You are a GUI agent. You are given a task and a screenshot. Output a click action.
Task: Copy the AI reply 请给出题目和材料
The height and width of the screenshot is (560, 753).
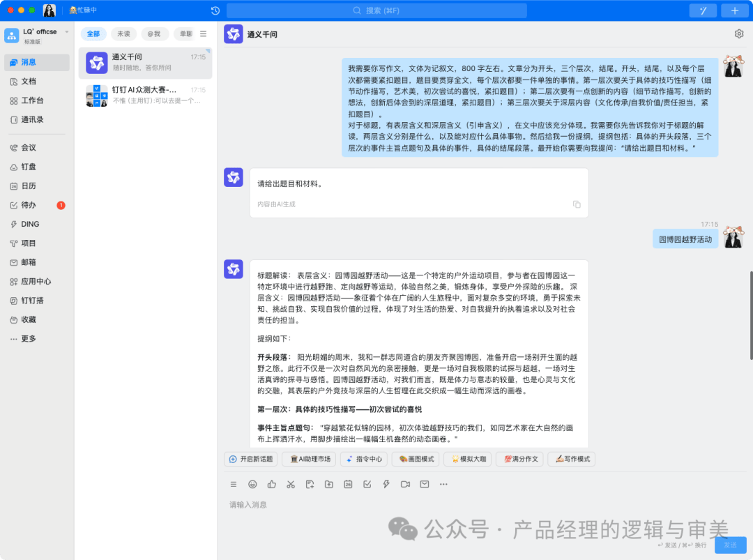click(577, 204)
